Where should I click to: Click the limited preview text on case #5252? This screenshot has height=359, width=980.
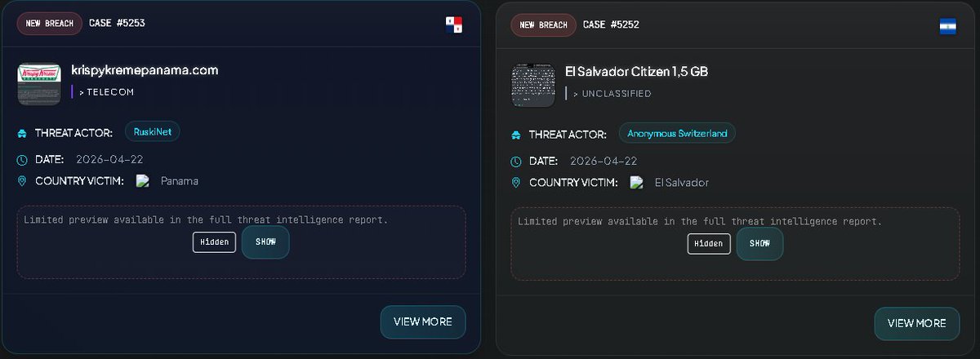[700, 221]
